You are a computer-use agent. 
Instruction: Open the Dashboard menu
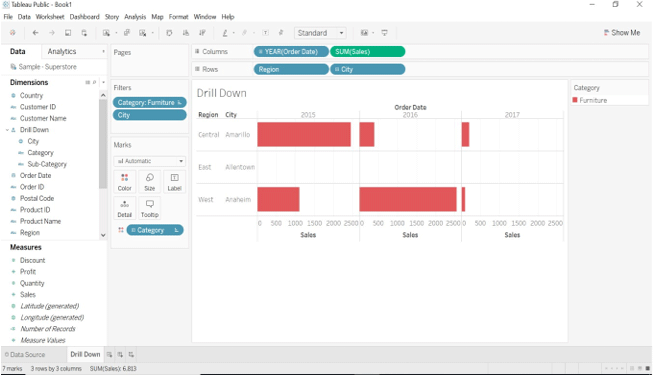pos(85,17)
